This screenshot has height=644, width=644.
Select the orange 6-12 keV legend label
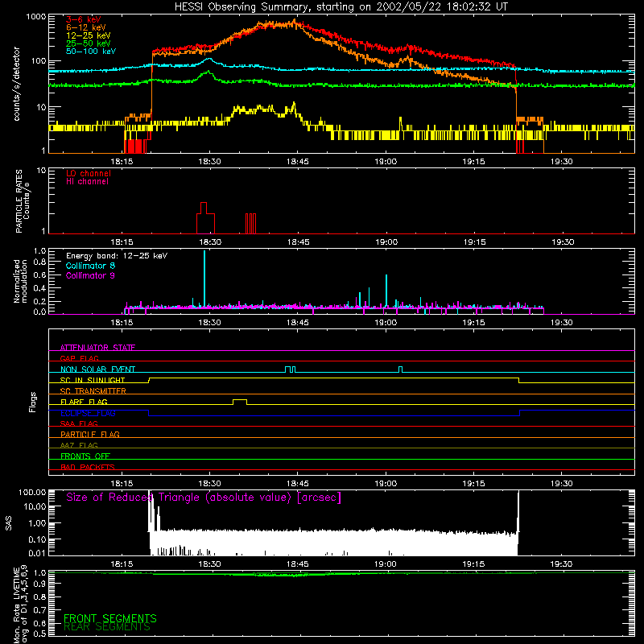pos(86,27)
